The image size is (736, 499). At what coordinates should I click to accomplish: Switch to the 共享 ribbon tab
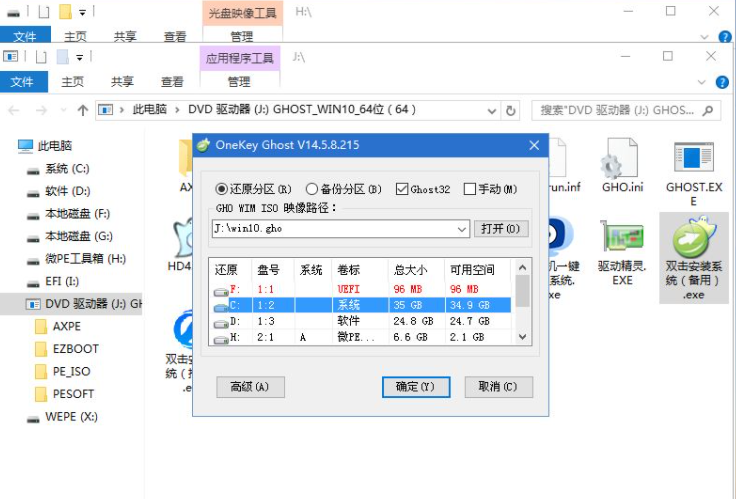click(123, 82)
